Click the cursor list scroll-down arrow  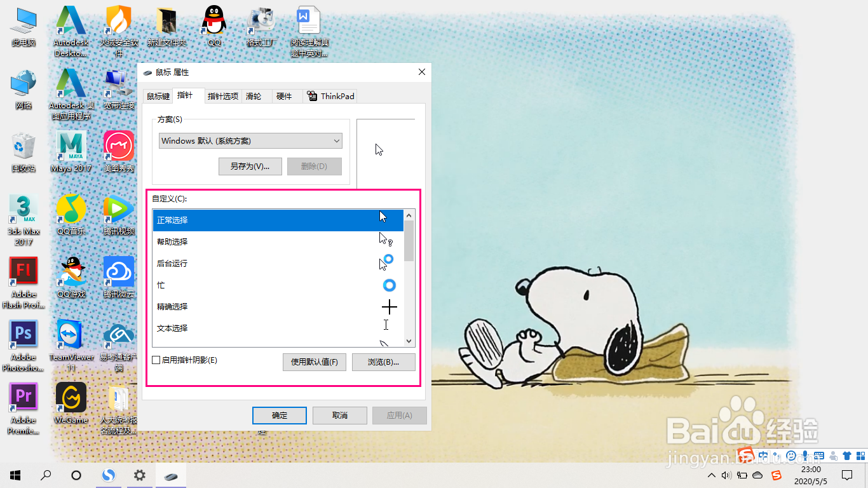(409, 341)
